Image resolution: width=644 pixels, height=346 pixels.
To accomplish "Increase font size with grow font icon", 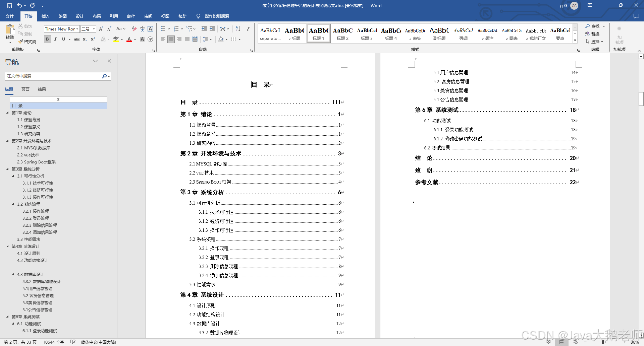I will [101, 29].
